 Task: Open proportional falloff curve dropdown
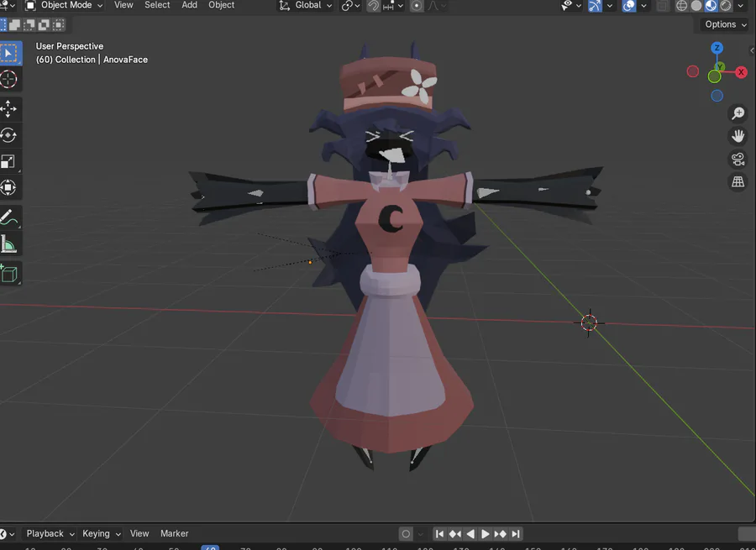coord(436,6)
